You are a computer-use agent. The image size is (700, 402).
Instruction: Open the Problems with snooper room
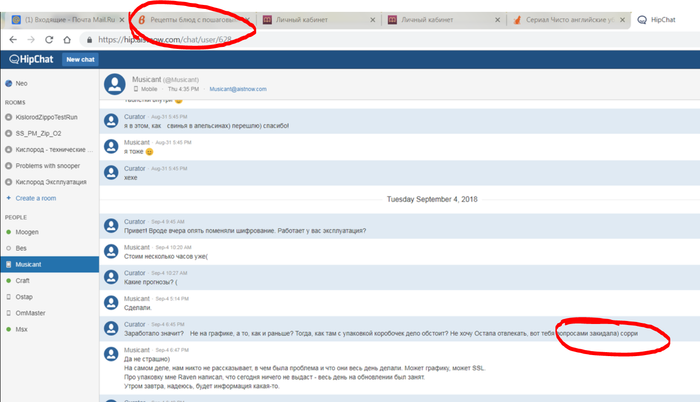pyautogui.click(x=48, y=166)
